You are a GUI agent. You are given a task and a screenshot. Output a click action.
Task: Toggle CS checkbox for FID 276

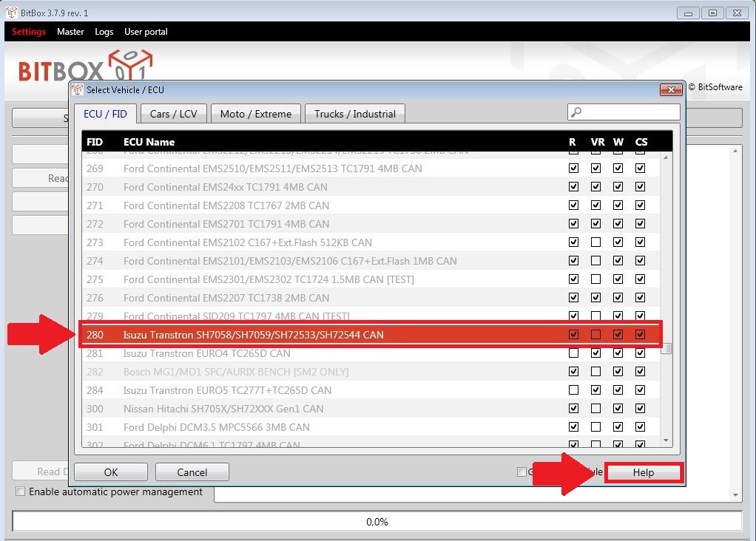pos(641,297)
